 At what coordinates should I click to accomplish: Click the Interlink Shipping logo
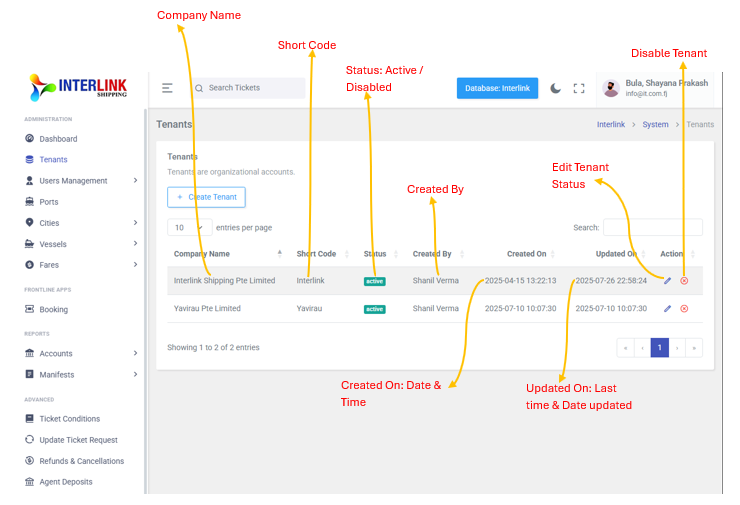(x=78, y=87)
